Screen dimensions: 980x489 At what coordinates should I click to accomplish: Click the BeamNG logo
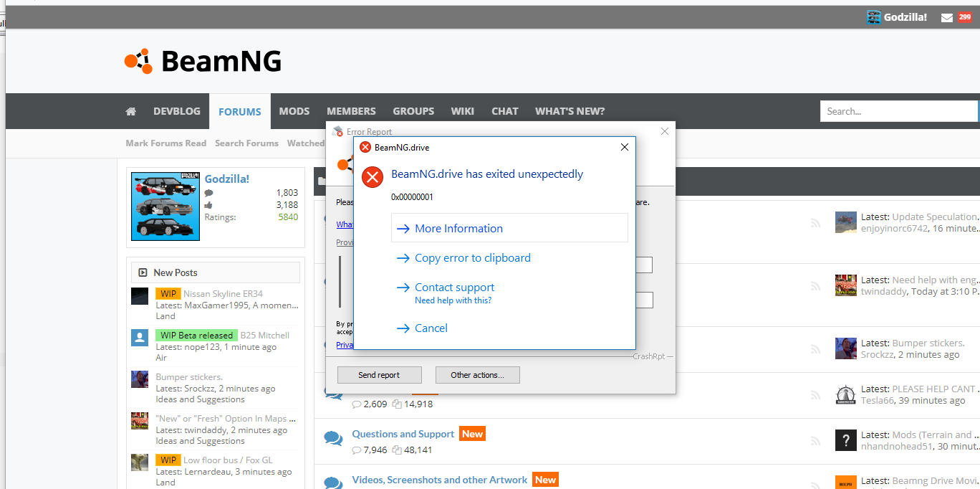click(203, 61)
